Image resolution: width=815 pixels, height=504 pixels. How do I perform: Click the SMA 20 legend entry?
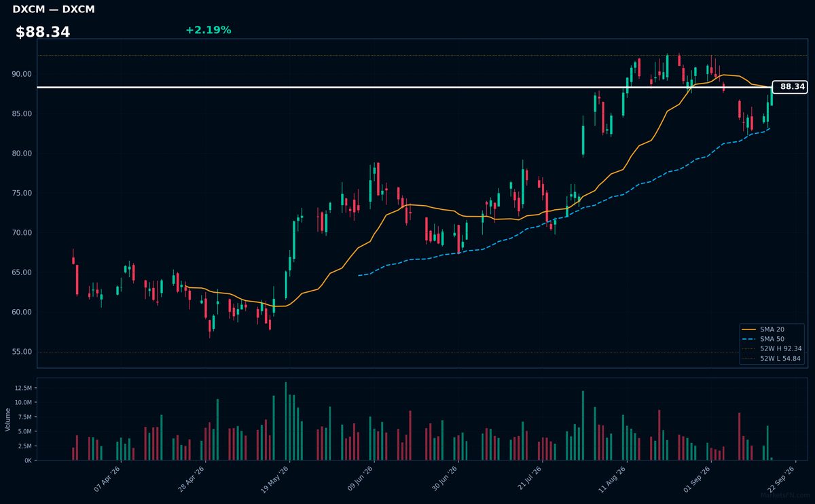tap(773, 329)
